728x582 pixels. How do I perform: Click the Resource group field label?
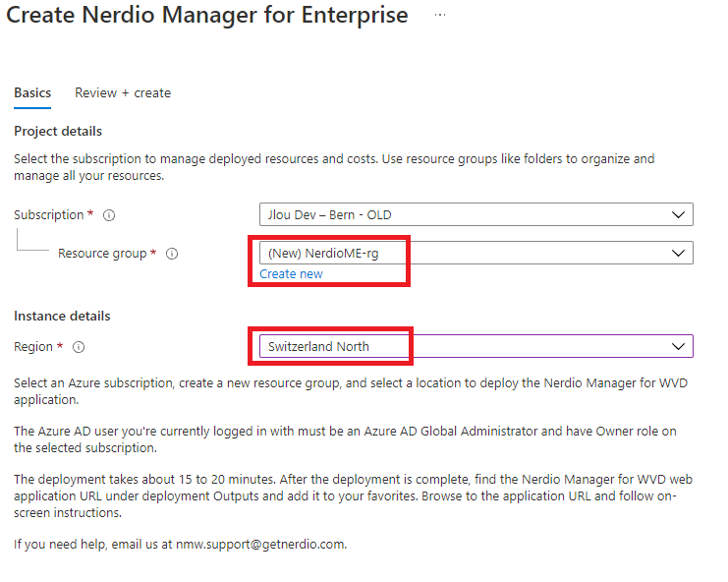click(x=102, y=254)
